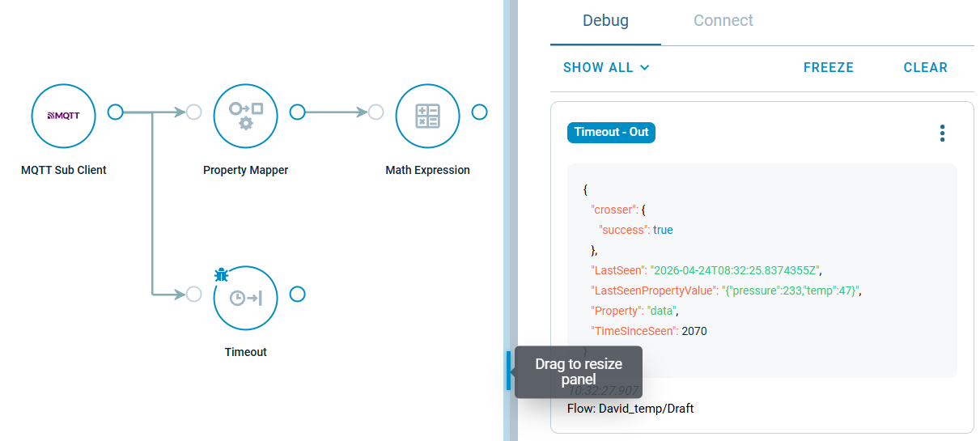Click the MQTT Sub Client output port

[x=116, y=112]
